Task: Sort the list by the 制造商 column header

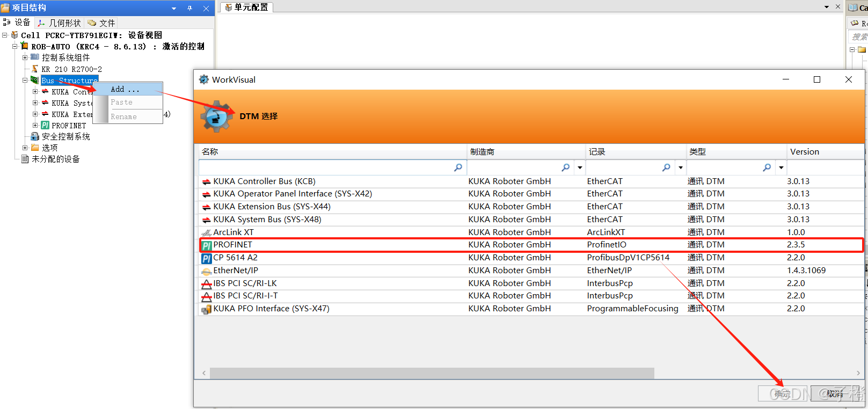Action: click(526, 151)
